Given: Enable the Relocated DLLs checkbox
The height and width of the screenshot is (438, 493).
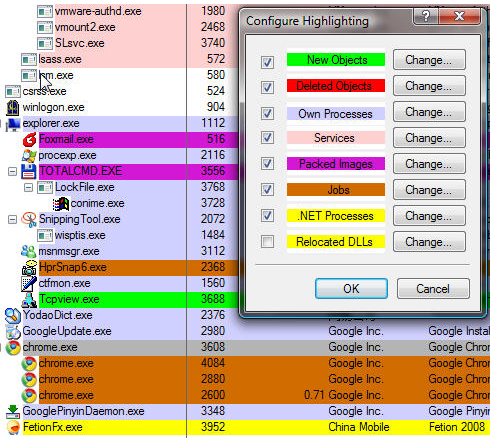Looking at the screenshot, I should pos(267,242).
